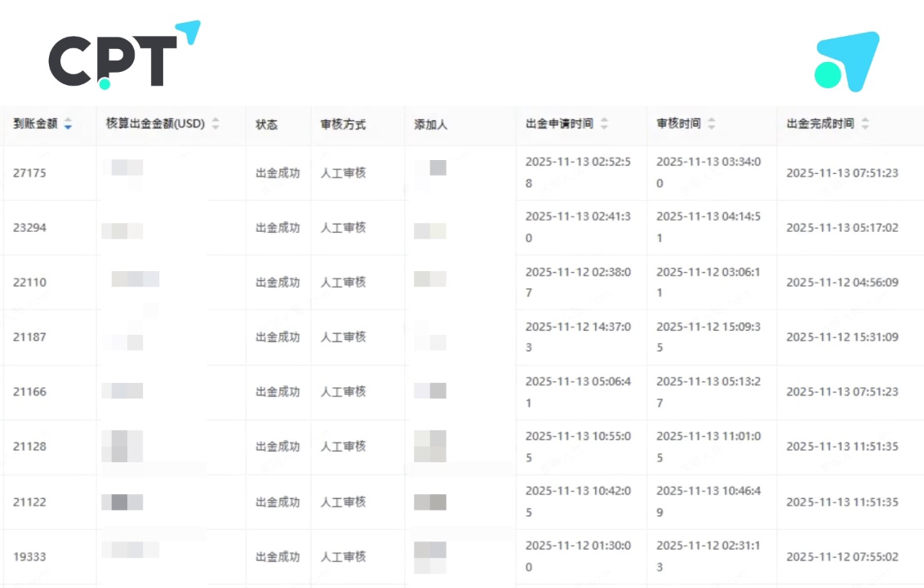Click review time 2025-11-13 11:01:05
924x588 pixels.
[x=709, y=447]
